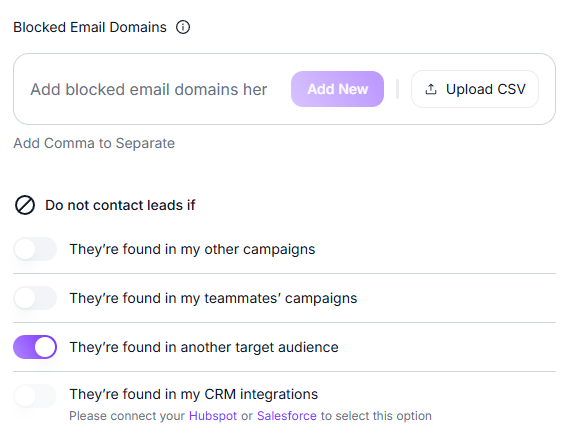Click the Upload CSV button
Image resolution: width=568 pixels, height=444 pixels.
[x=475, y=89]
